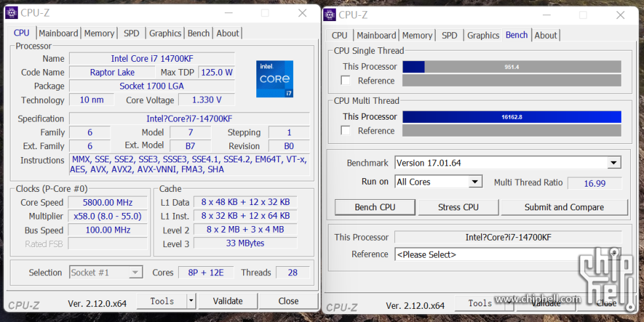Click the Max TDP 125.0 W value
This screenshot has width=644, height=322.
217,72
